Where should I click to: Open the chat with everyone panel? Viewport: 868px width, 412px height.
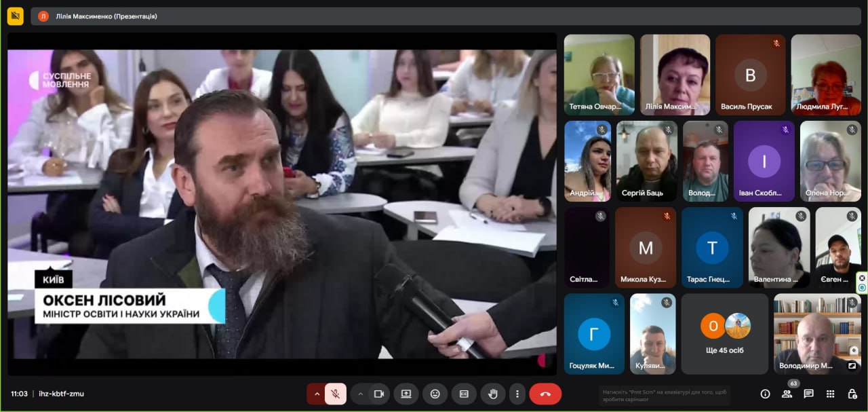(x=808, y=394)
